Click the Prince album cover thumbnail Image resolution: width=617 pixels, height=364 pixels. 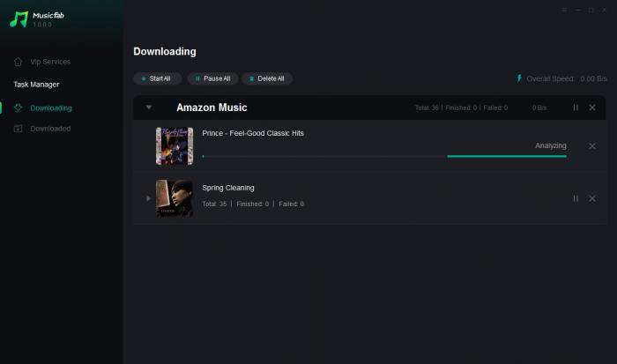pos(175,145)
